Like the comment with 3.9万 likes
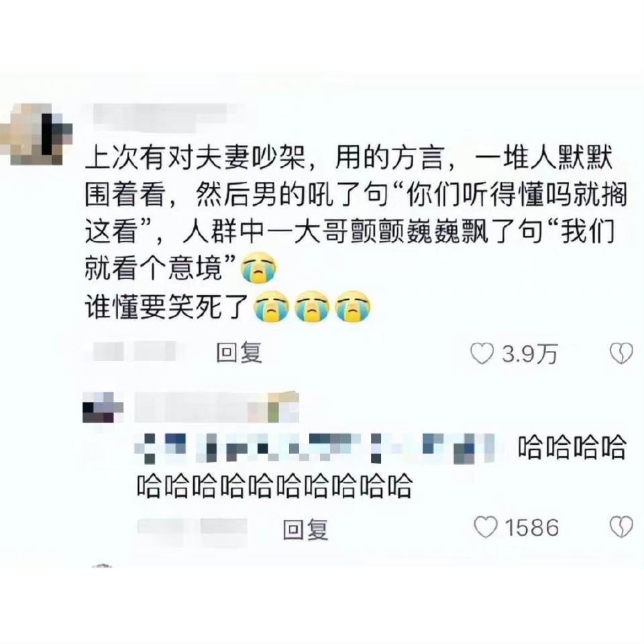644x644 pixels. [x=482, y=354]
